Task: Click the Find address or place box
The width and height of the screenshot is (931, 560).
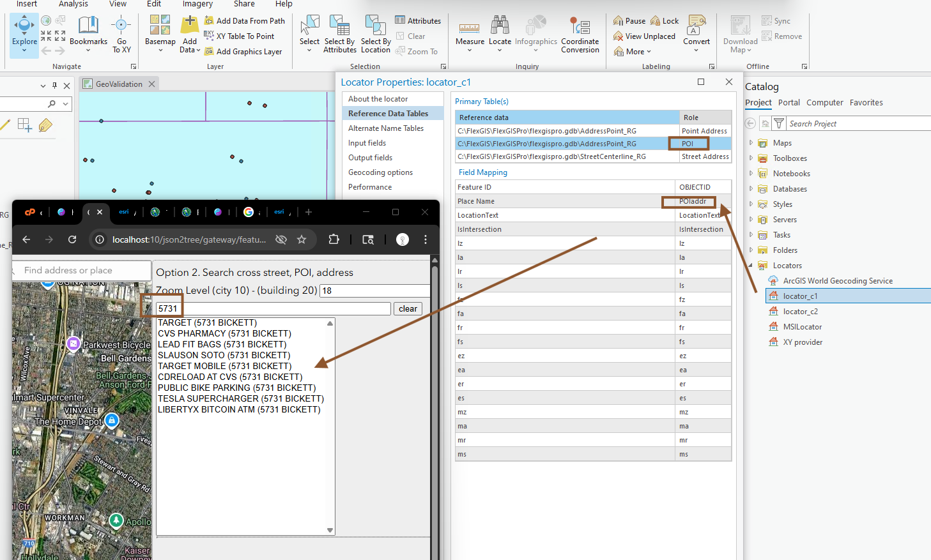Action: tap(81, 271)
